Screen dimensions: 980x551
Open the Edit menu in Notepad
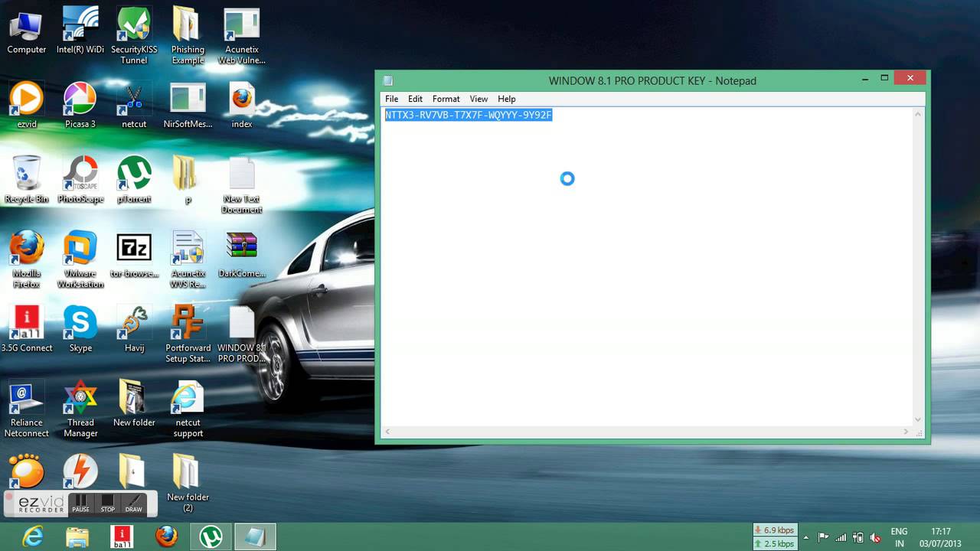tap(415, 99)
